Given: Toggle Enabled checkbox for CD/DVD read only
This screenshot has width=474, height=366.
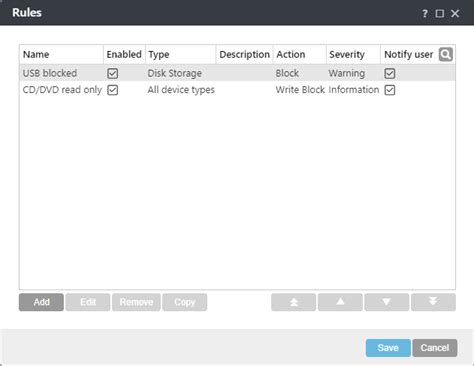Looking at the screenshot, I should pyautogui.click(x=113, y=90).
